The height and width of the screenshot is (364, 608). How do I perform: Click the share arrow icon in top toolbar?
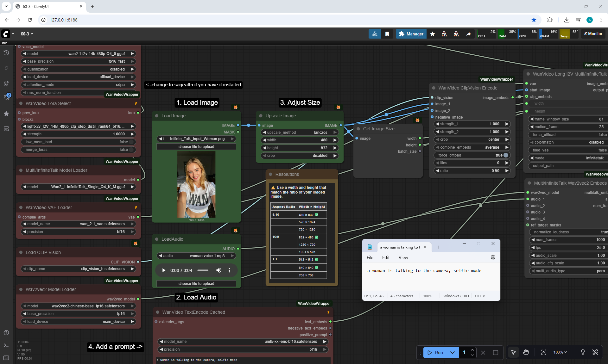point(468,34)
